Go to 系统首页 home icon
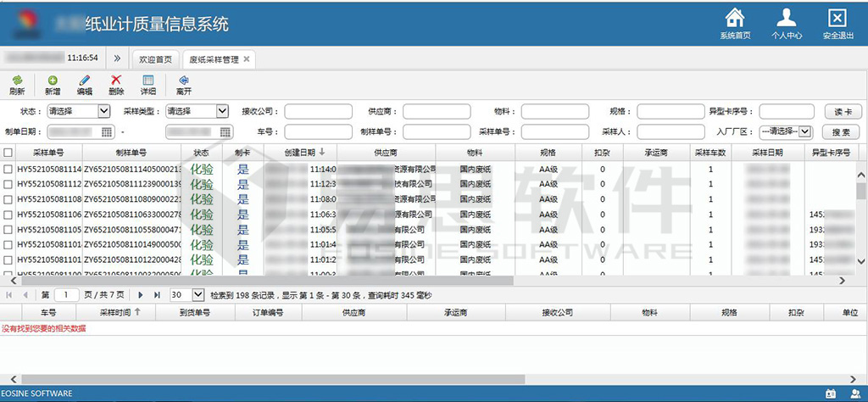Viewport: 868px width, 402px height. pyautogui.click(x=735, y=18)
